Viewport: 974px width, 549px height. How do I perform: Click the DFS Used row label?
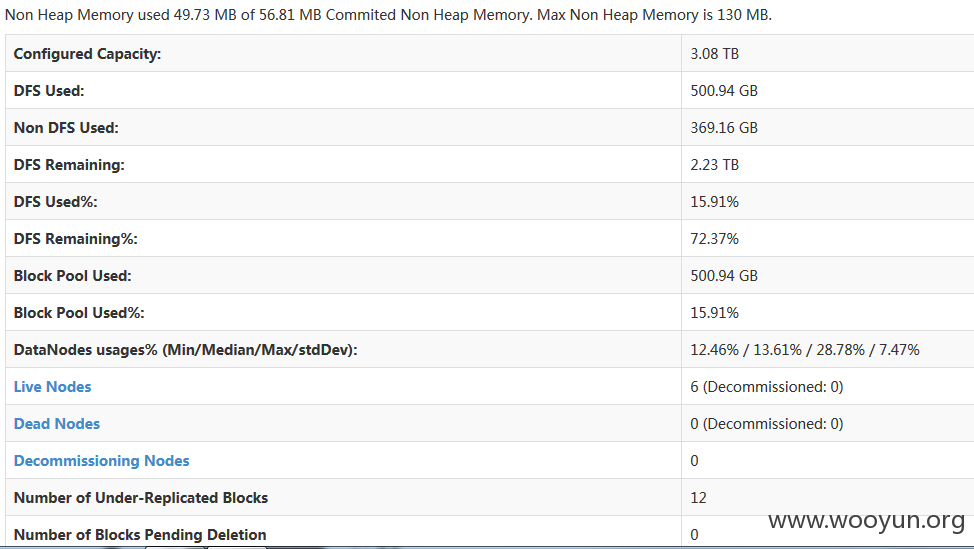tap(49, 91)
